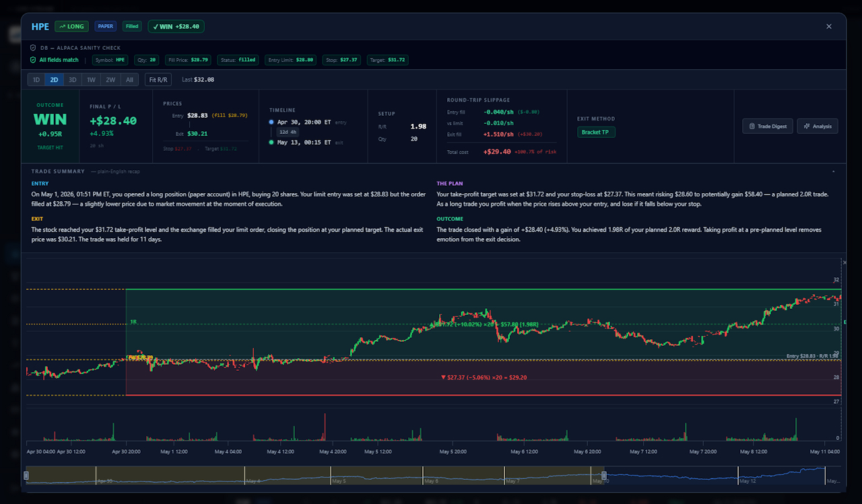Click the LONG direction badge

pyautogui.click(x=71, y=26)
